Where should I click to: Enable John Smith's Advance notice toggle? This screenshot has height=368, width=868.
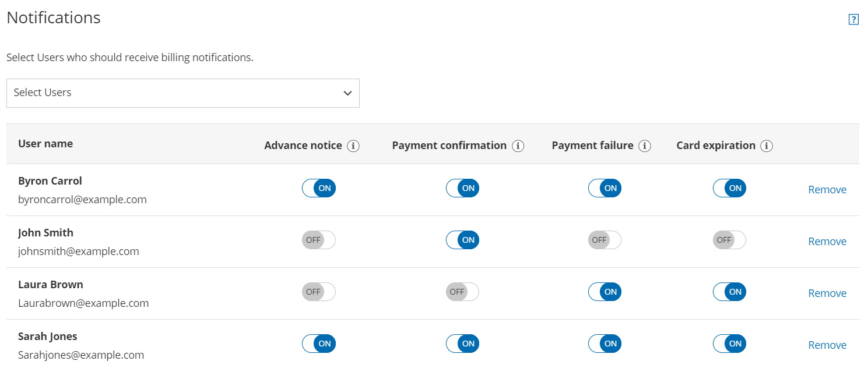[x=319, y=240]
